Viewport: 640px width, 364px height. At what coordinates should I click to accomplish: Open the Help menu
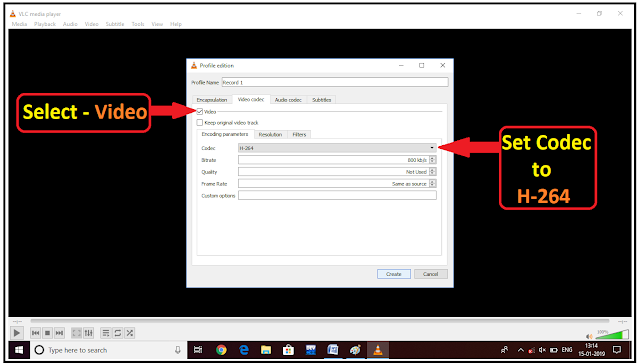(176, 24)
